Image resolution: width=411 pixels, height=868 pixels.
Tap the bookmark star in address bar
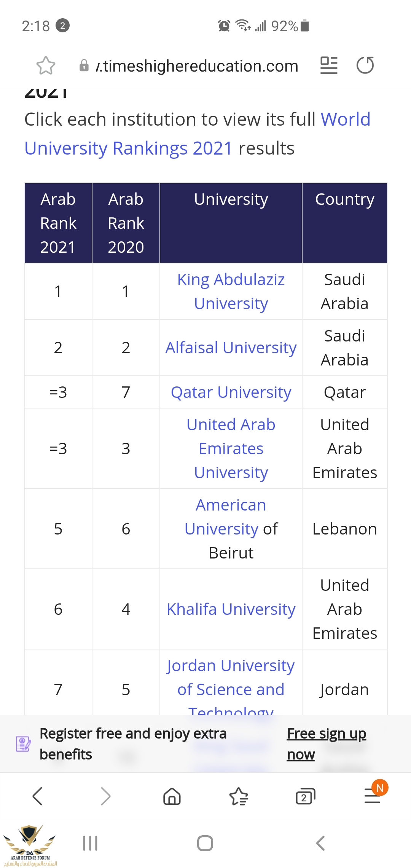pyautogui.click(x=46, y=65)
